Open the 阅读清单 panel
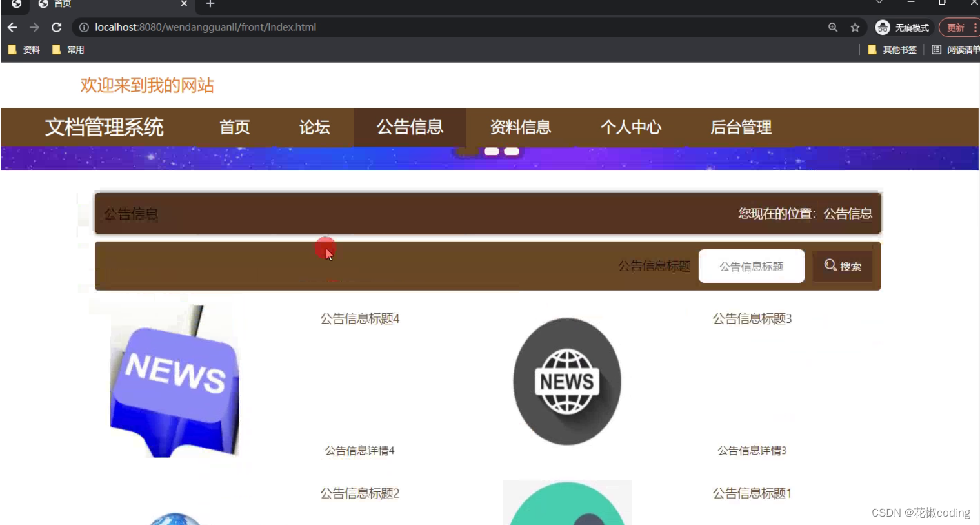The height and width of the screenshot is (525, 980). tap(955, 49)
